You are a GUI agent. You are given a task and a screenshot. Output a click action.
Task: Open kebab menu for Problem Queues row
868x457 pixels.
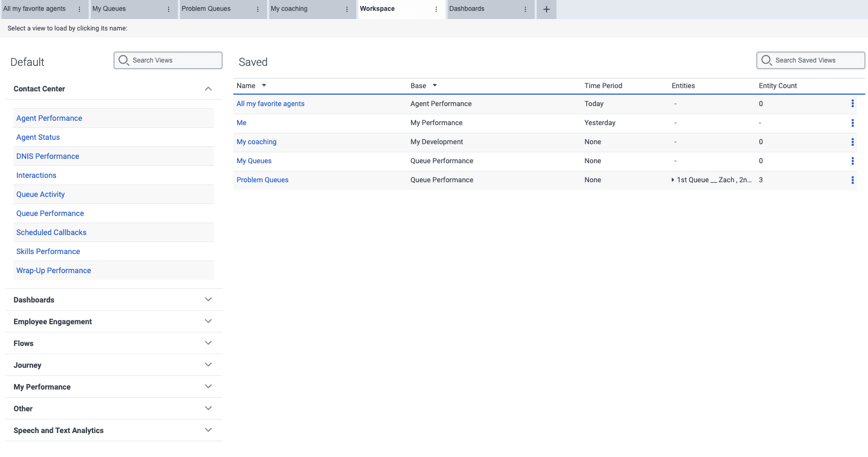(852, 180)
